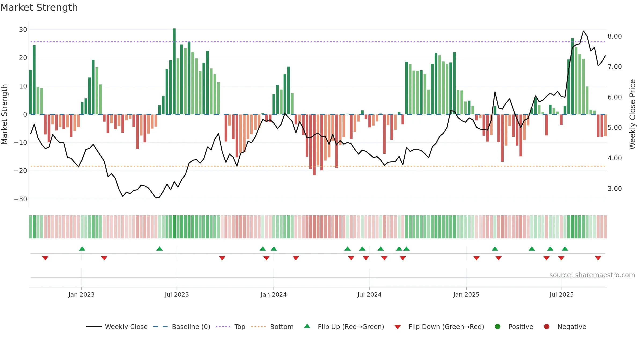This screenshot has width=644, height=362.
Task: Select the first flip-down marker in late 2022
Action: coord(45,258)
